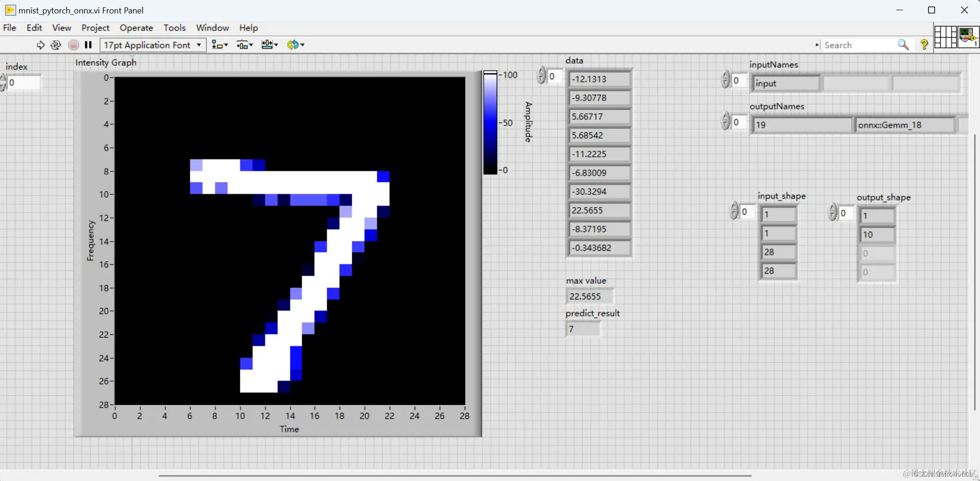Click the max value indicator field
This screenshot has height=481, width=980.
pos(589,296)
